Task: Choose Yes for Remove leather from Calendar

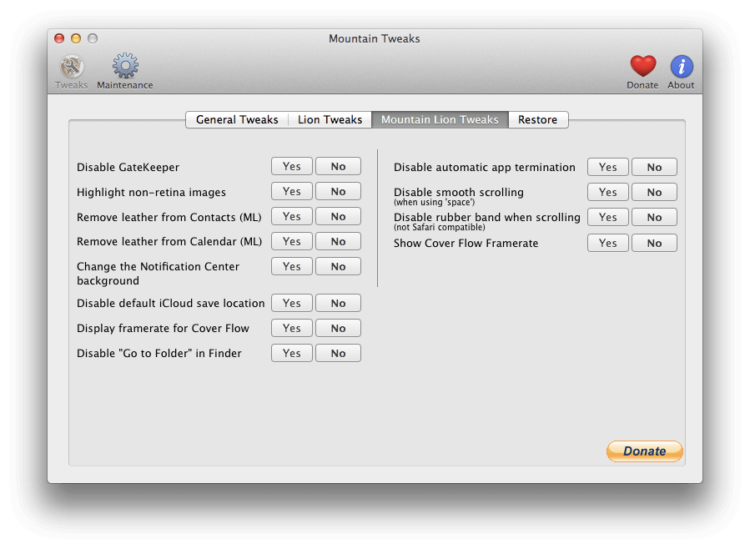Action: 292,242
